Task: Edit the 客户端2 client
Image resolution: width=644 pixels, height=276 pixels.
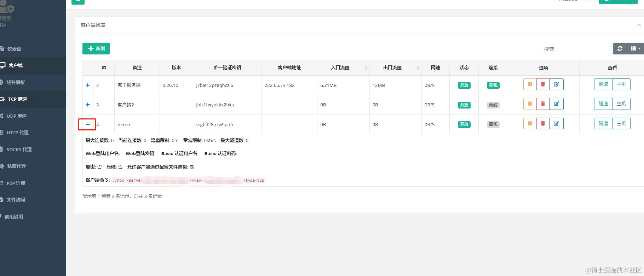Action: (x=556, y=104)
